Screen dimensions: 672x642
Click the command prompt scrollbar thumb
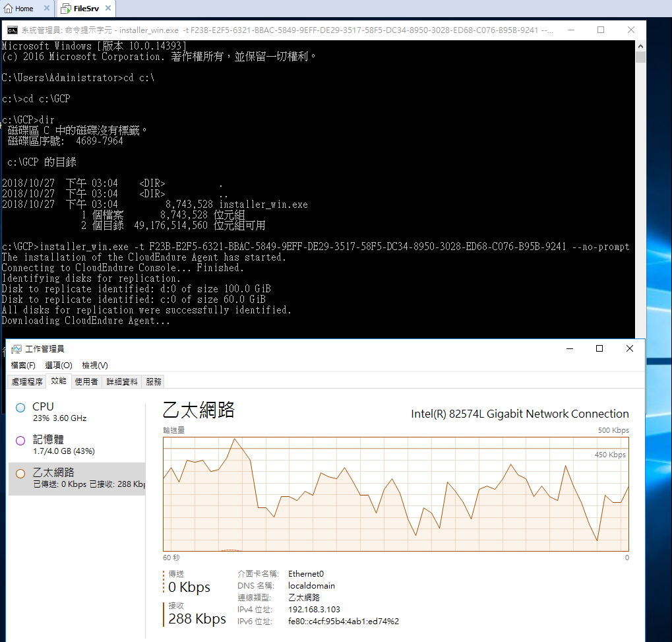[x=640, y=57]
